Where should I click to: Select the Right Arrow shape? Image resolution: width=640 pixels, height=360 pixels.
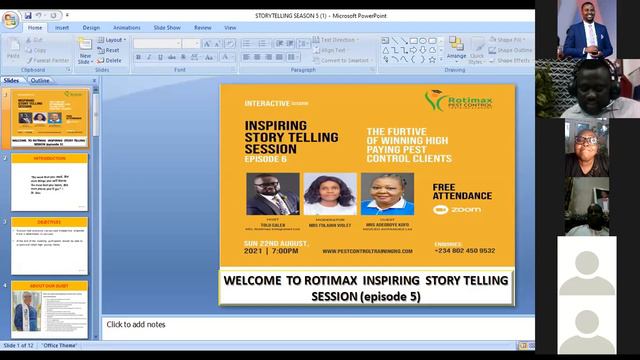coord(413,50)
